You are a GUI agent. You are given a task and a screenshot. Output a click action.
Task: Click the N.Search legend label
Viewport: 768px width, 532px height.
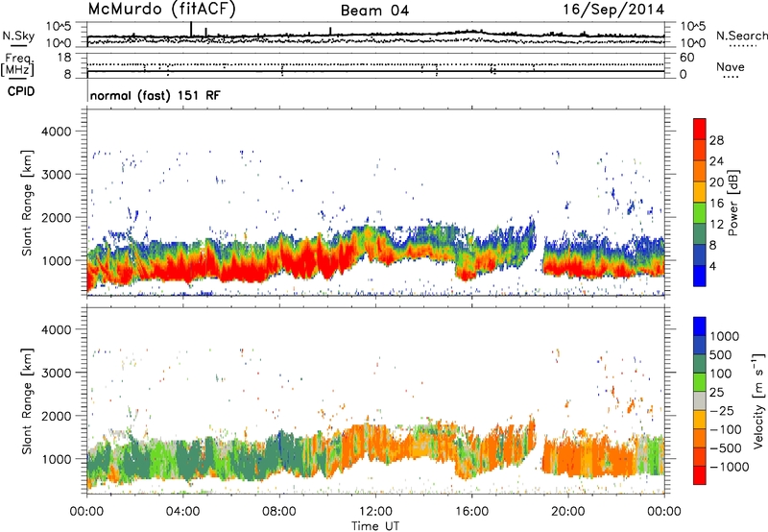click(x=741, y=36)
